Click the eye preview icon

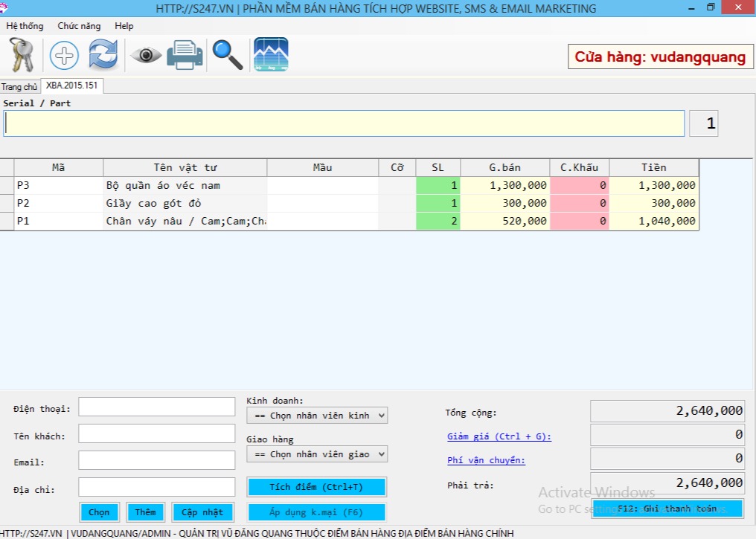click(x=146, y=55)
